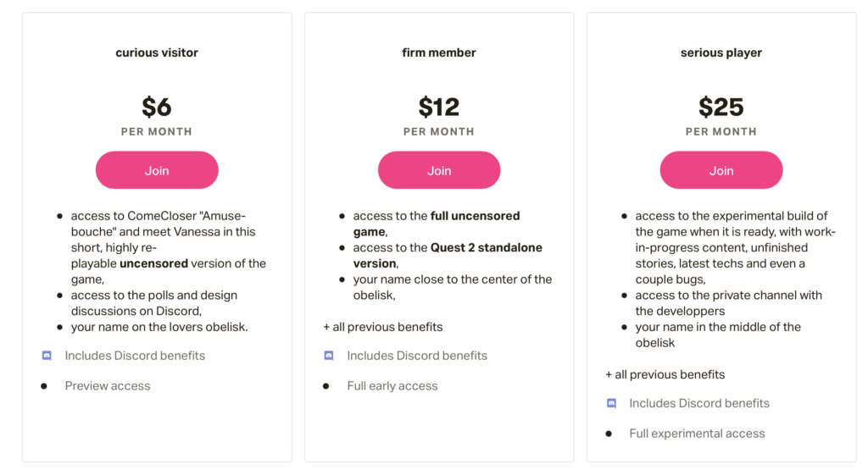
Task: Click Discord icon in curious visitor card
Action: click(x=47, y=356)
